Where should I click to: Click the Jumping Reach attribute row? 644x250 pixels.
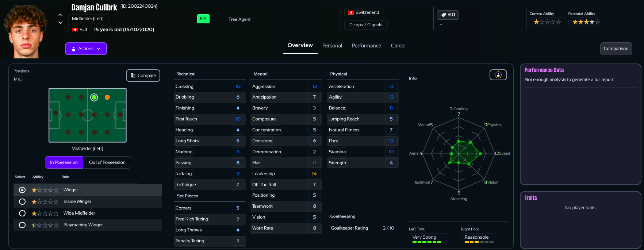(x=363, y=119)
